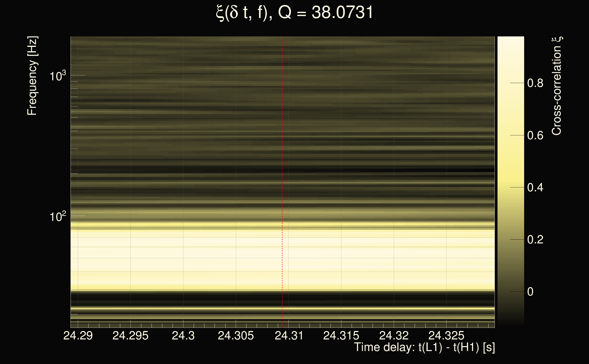Click the Time delay t(L1) - t(H1) axis label
Screen dimensions: 589x364
coord(424,347)
